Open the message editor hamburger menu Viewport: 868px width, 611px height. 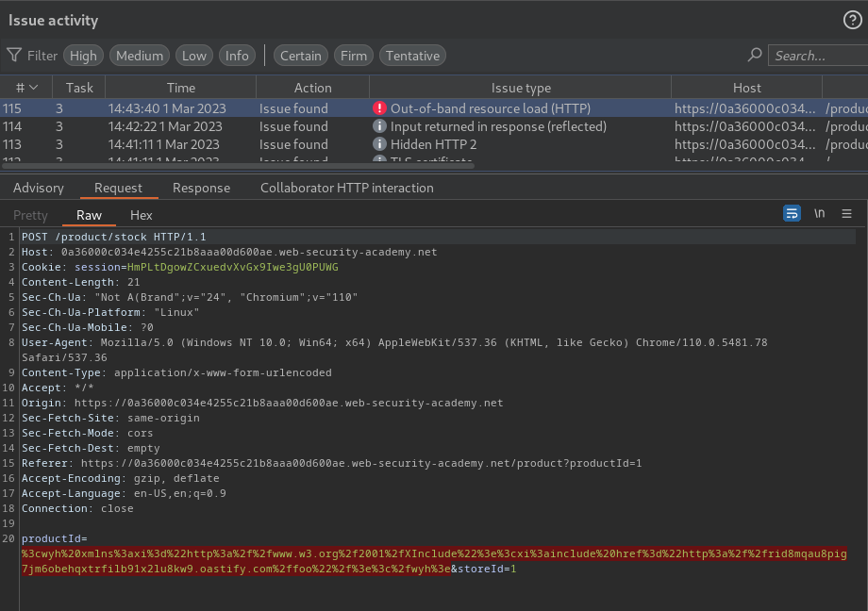click(846, 213)
